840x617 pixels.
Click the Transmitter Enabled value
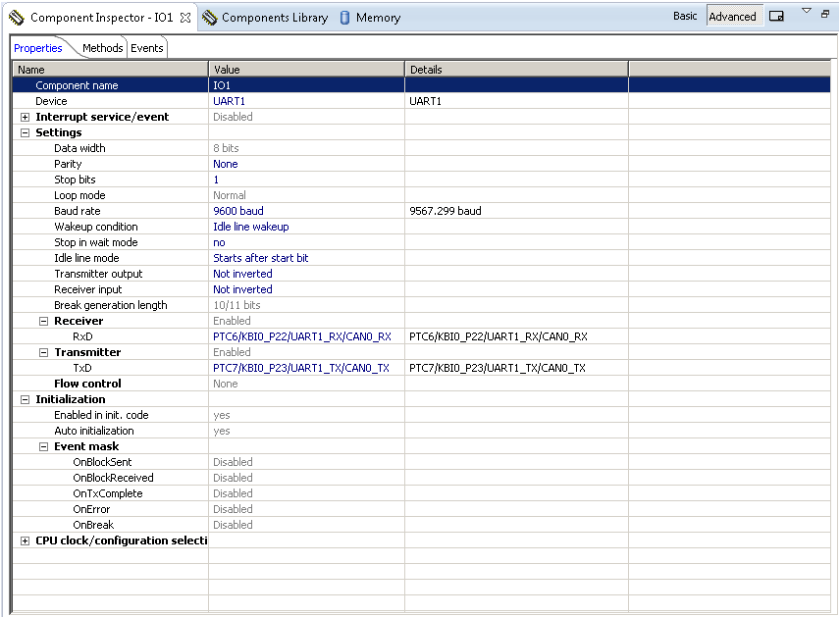(306, 352)
